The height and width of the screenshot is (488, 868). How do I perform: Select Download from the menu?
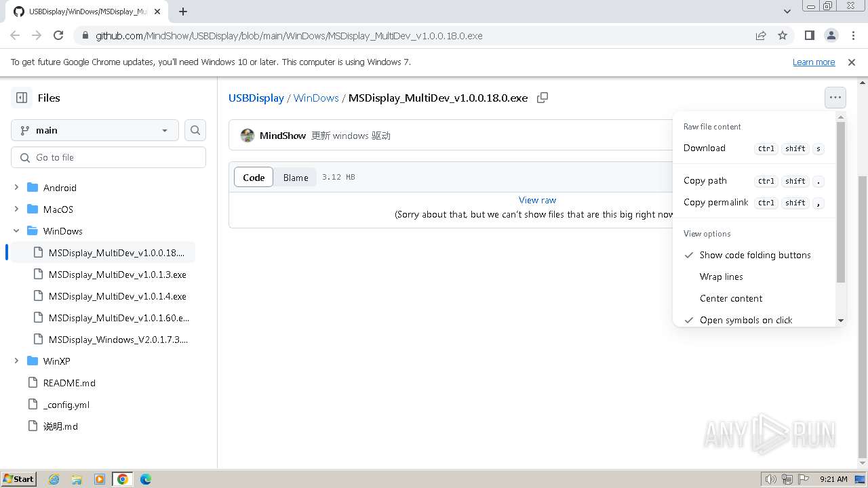coord(754,148)
